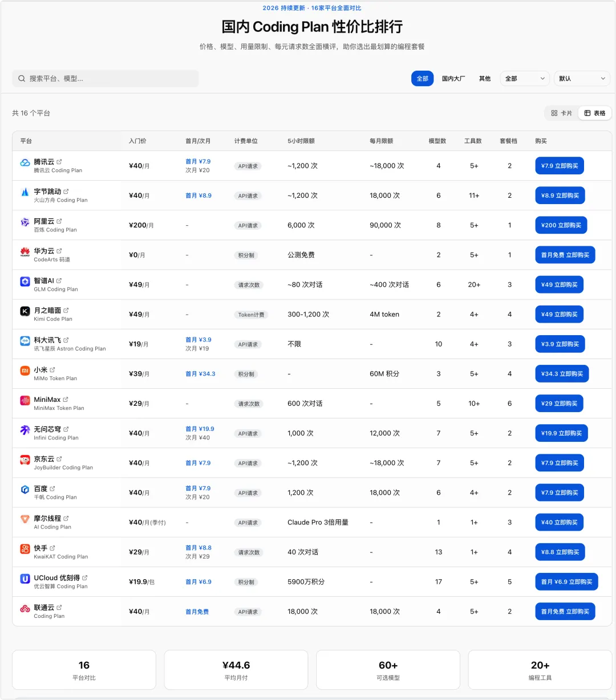Click the 小米 orange logo icon
Viewport: 616px width, 700px height.
click(x=25, y=371)
